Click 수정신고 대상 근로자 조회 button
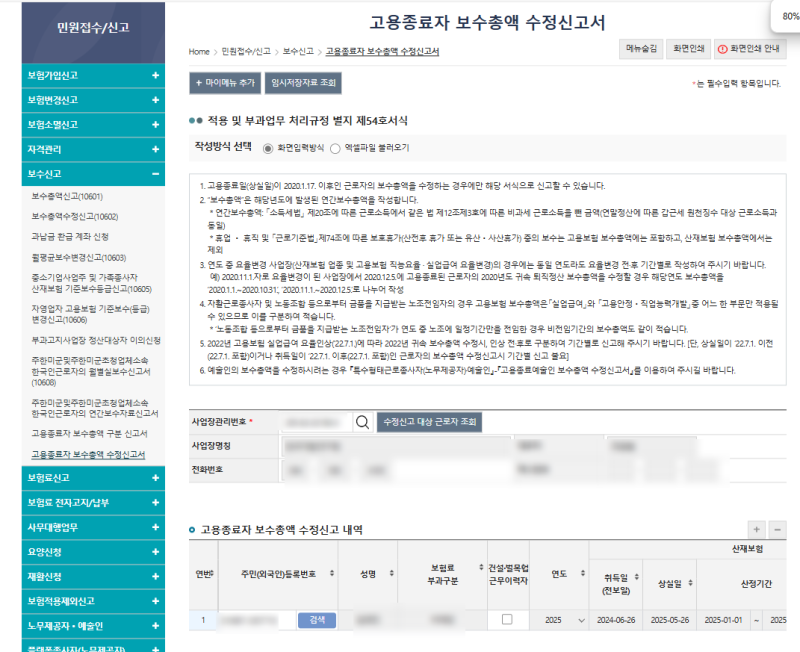This screenshot has width=800, height=652. [430, 422]
